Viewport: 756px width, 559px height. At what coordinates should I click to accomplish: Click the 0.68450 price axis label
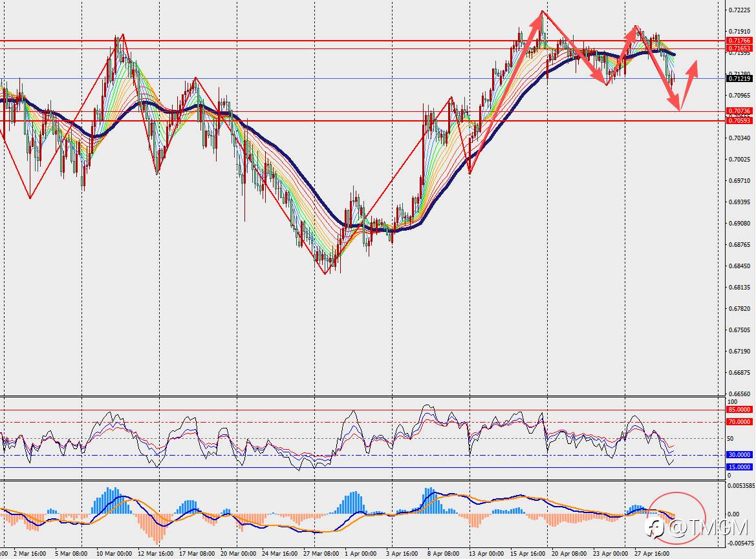739,266
